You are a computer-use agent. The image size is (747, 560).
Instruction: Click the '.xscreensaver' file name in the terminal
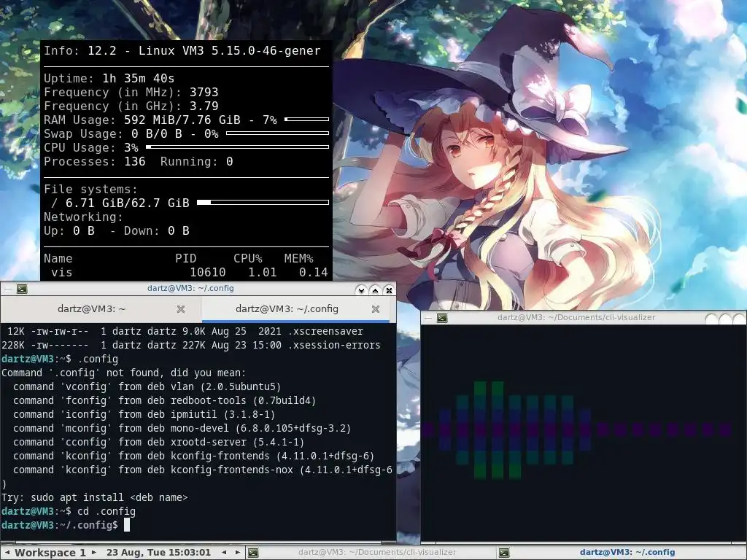click(325, 332)
